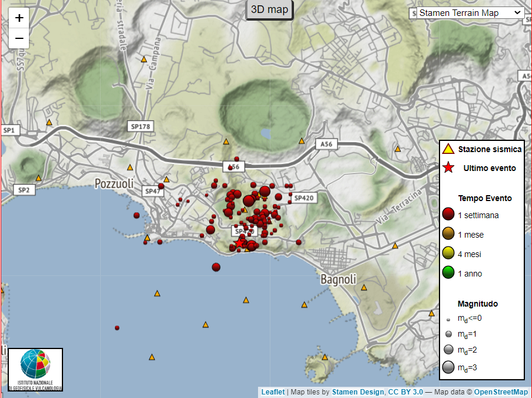Viewport: 532px width, 398px height.
Task: Select the seismic station triangle on Via Campana
Action: click(x=144, y=59)
